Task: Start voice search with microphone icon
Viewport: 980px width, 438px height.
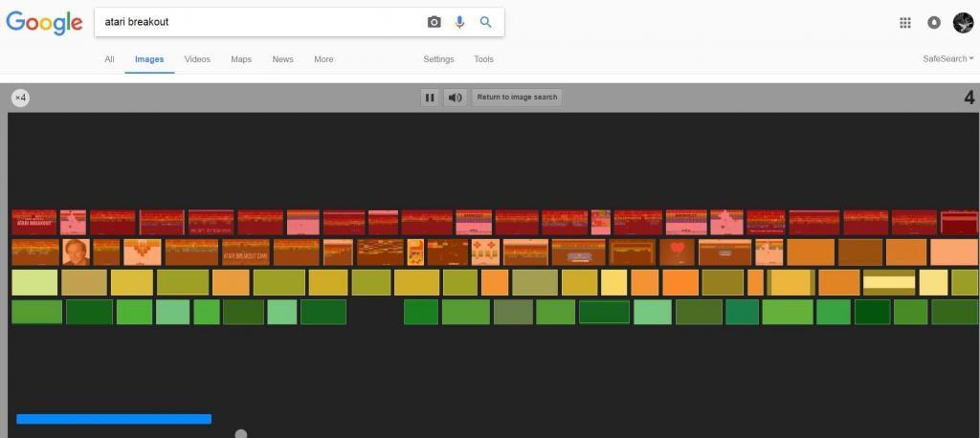Action: (x=460, y=23)
